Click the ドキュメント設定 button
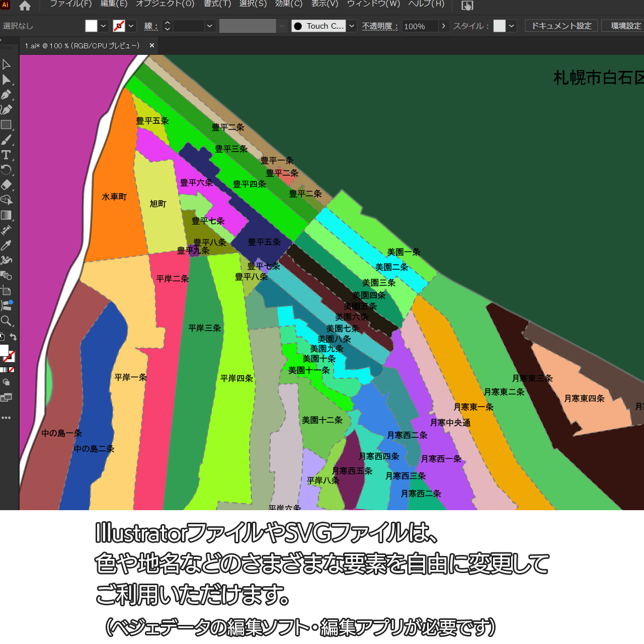 click(561, 26)
